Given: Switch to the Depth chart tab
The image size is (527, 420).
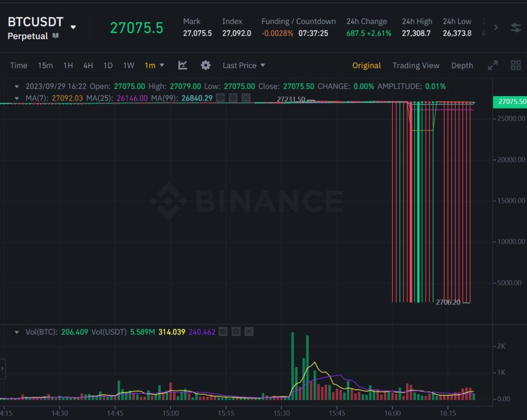Looking at the screenshot, I should point(462,65).
